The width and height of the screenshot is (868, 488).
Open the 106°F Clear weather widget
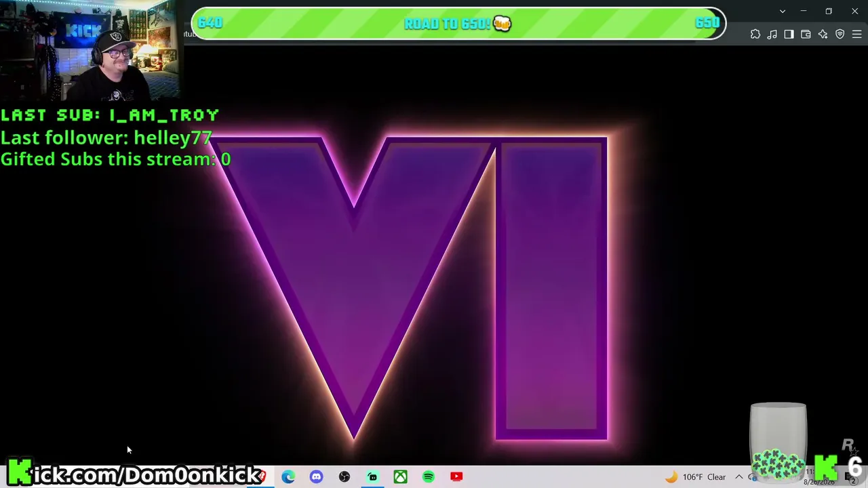(x=695, y=476)
